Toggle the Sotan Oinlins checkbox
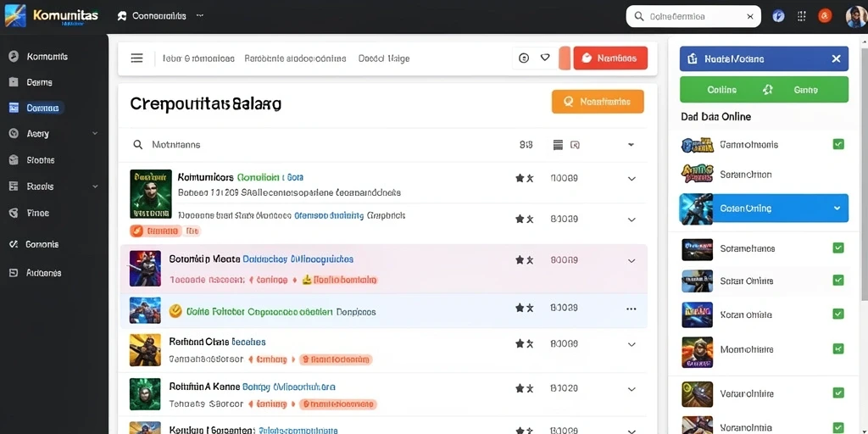 838,281
